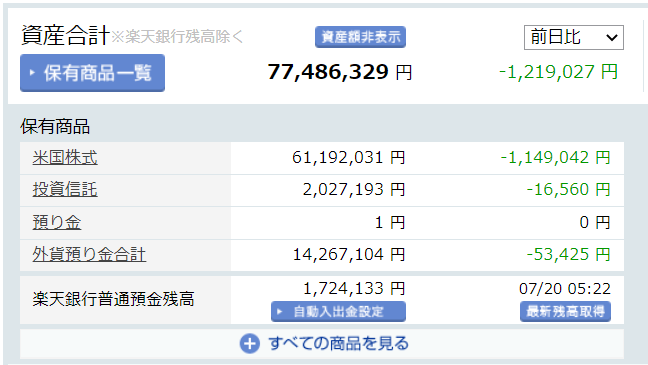The height and width of the screenshot is (365, 648).
Task: Click the total day change -1,219,027 円
Action: (558, 72)
